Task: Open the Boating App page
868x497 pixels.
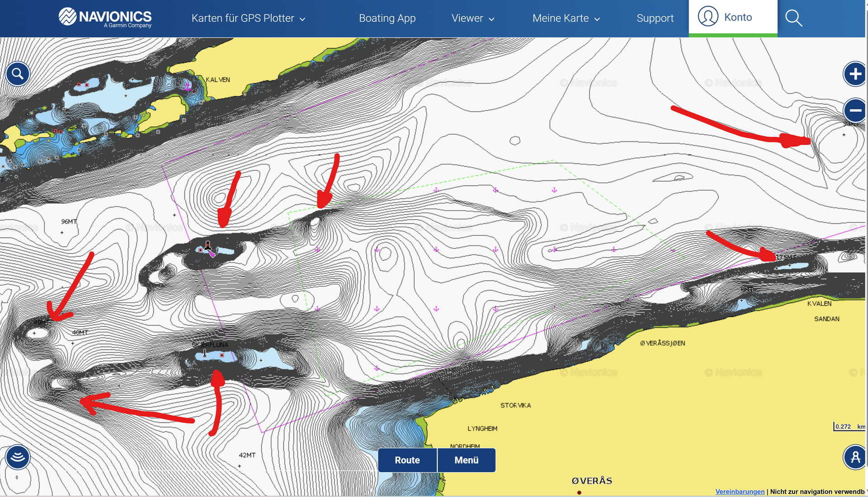Action: pos(387,19)
